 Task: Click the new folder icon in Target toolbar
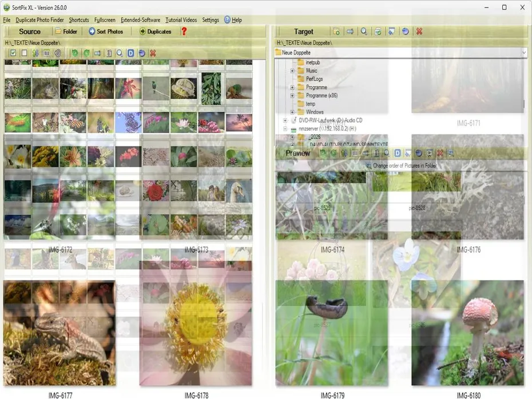click(336, 31)
